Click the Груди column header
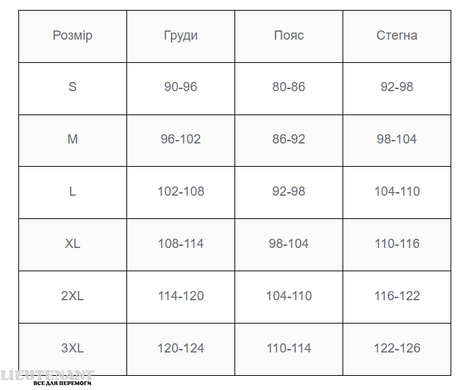 click(x=181, y=36)
